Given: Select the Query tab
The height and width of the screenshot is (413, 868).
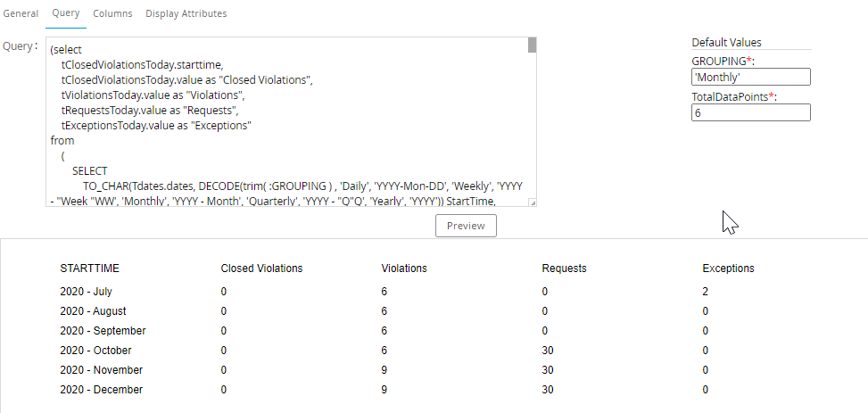Looking at the screenshot, I should pyautogui.click(x=65, y=13).
